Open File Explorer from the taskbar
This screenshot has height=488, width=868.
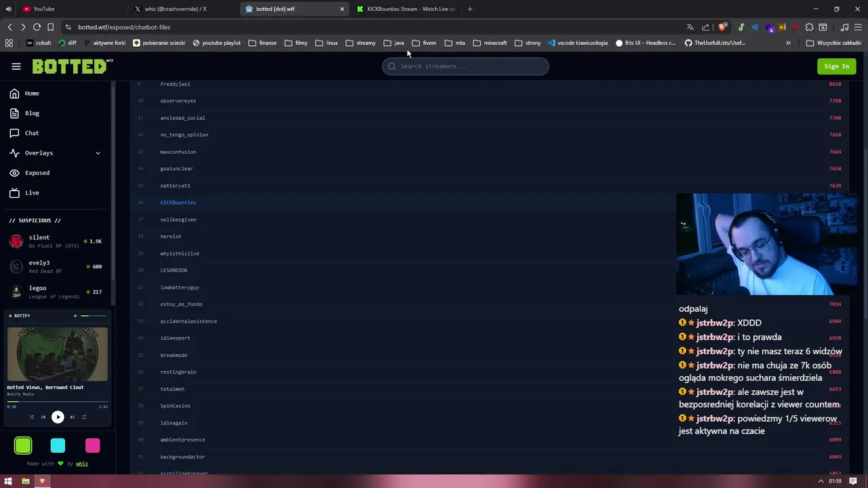(x=26, y=481)
